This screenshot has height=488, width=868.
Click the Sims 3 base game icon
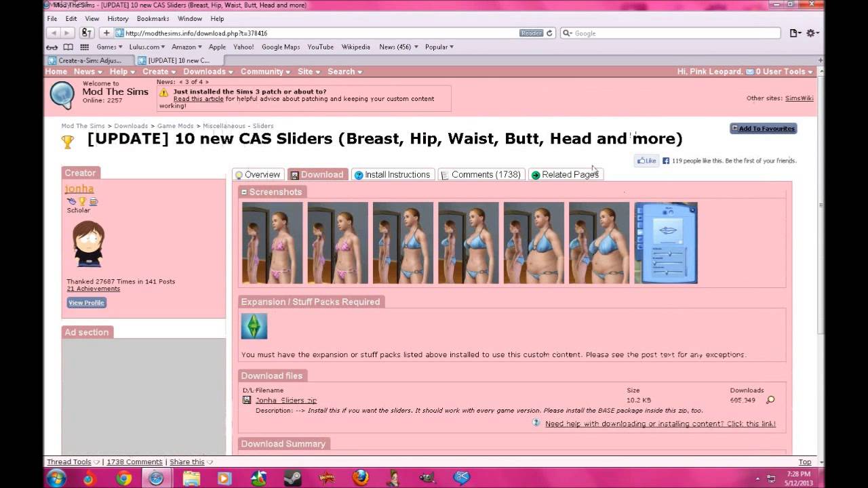coord(254,326)
